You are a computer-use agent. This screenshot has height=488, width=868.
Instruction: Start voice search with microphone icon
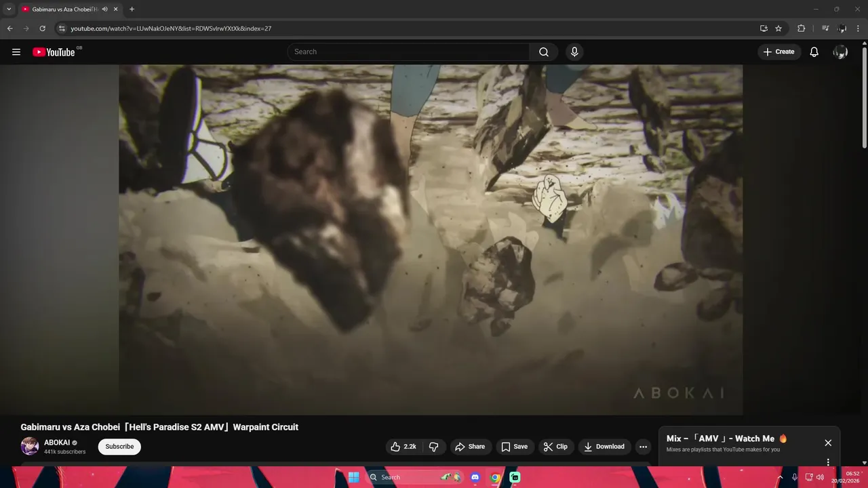574,52
